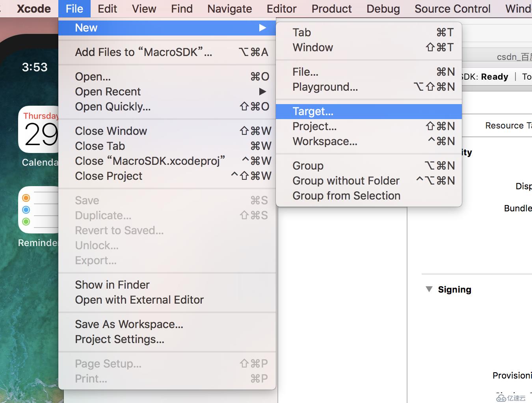Open the Find menu
This screenshot has height=403, width=532.
click(x=182, y=9)
